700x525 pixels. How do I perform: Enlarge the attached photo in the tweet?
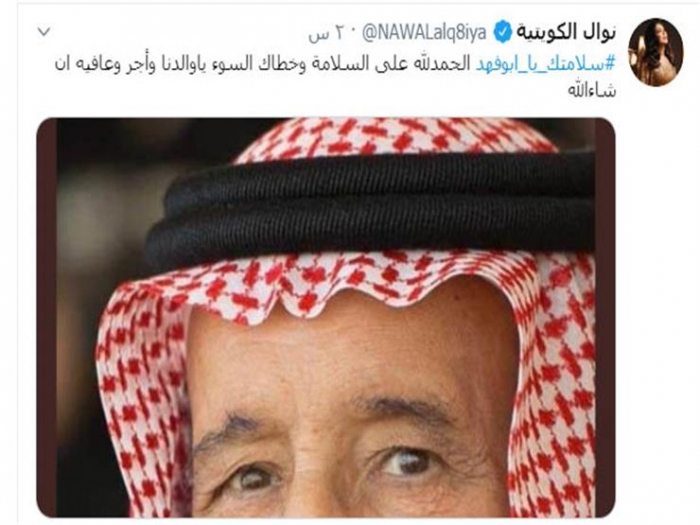tap(326, 317)
